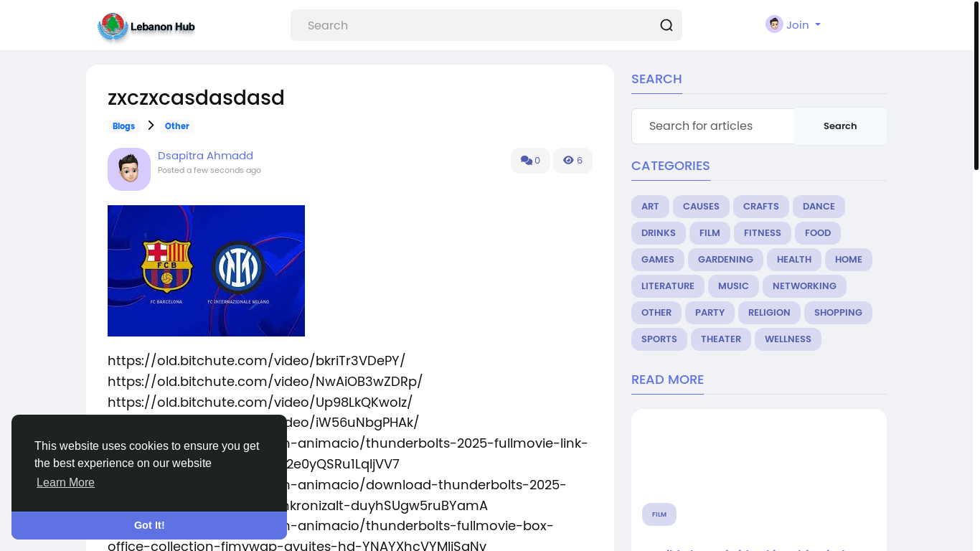Open the Dsapitra Ahmadd profile link
The image size is (980, 551).
tap(205, 156)
